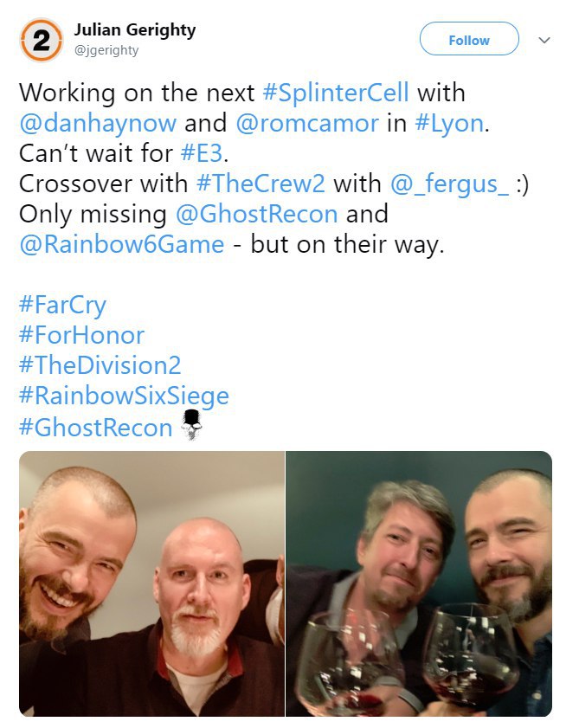Viewport: 579px width, 728px height.
Task: Visit the @_fergus_ mention
Action: click(x=449, y=184)
